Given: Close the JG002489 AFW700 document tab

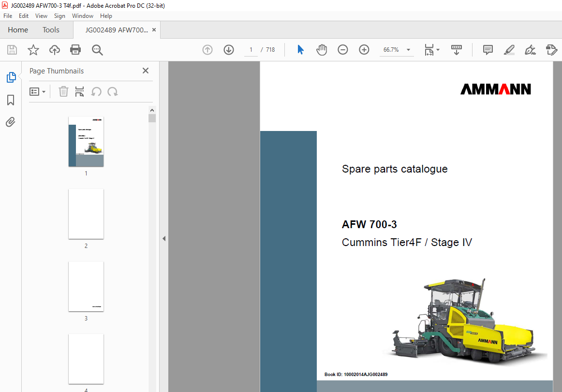Looking at the screenshot, I should coord(154,30).
